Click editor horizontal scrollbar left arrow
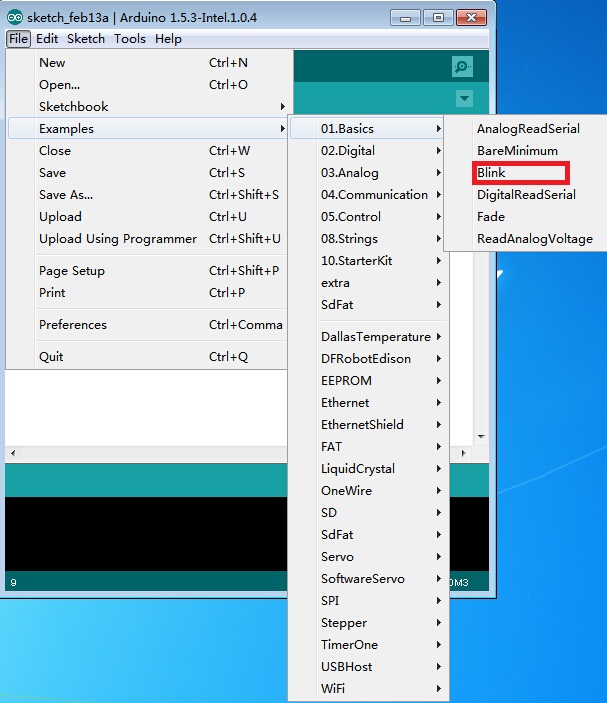 point(13,453)
